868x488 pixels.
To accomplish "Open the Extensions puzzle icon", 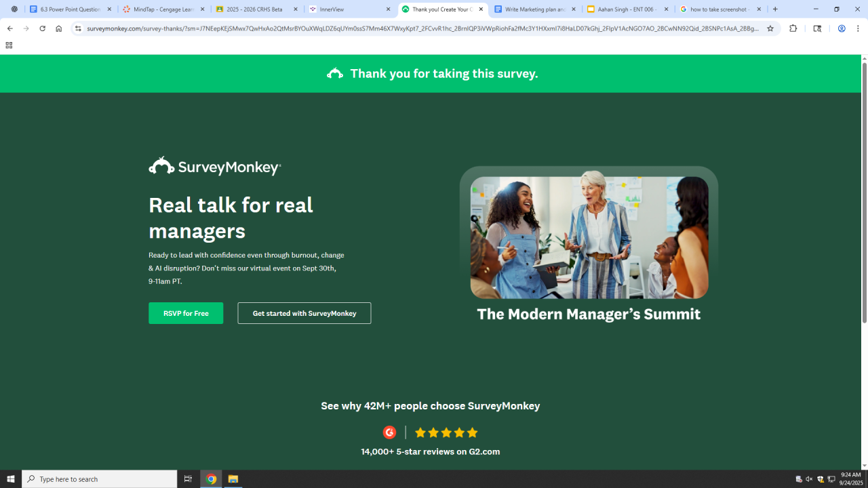I will point(793,28).
